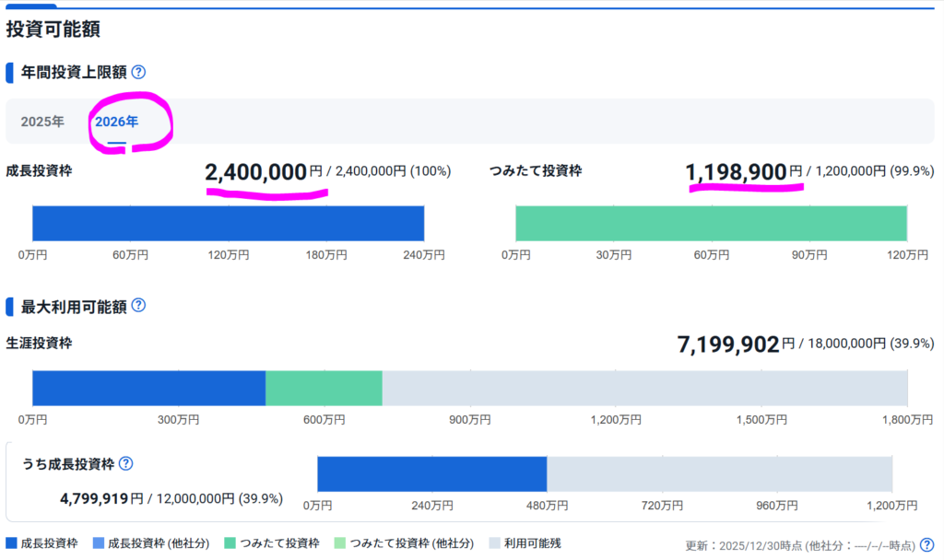Click the 1,198,900円 つみたて投資枠 amount
The width and height of the screenshot is (944, 560).
click(736, 171)
